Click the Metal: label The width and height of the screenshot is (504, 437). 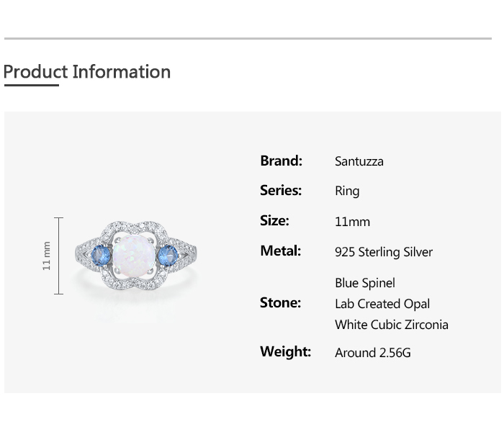pyautogui.click(x=280, y=251)
